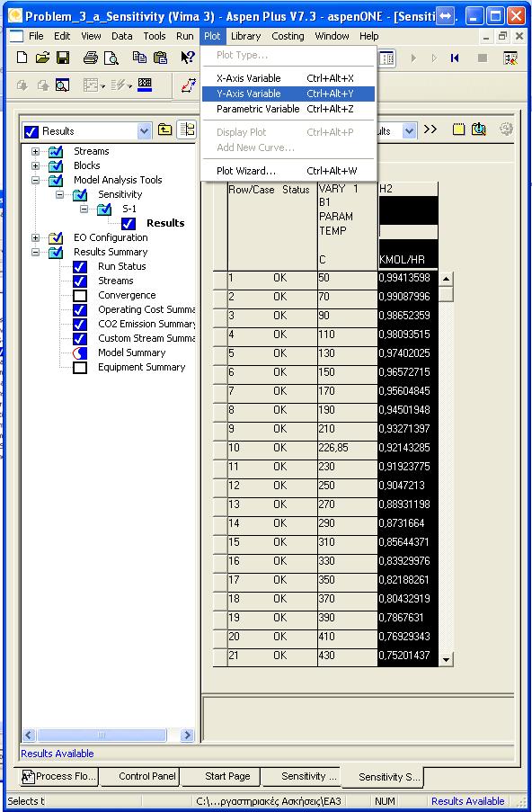Viewport: 532px width, 812px height.
Task: Click the red diagonal arrow icon
Action: pyautogui.click(x=189, y=85)
